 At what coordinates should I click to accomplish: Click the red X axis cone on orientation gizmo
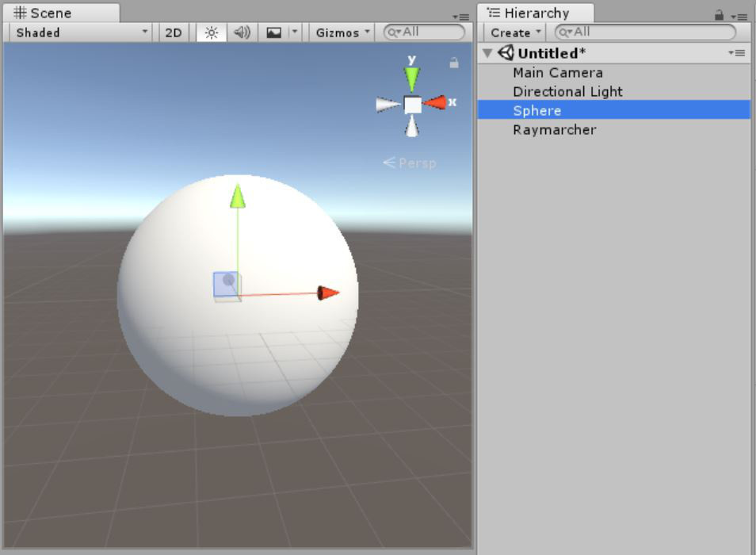coord(434,103)
